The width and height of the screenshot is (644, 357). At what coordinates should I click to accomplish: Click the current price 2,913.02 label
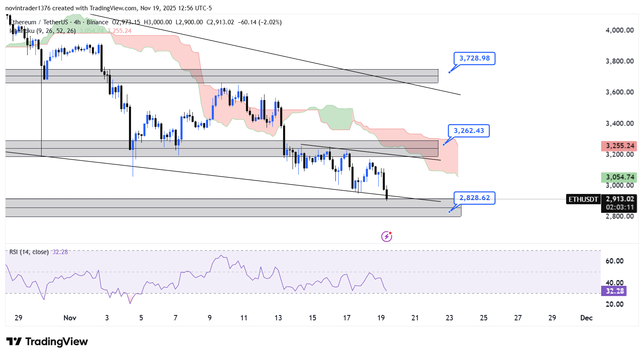tap(620, 199)
